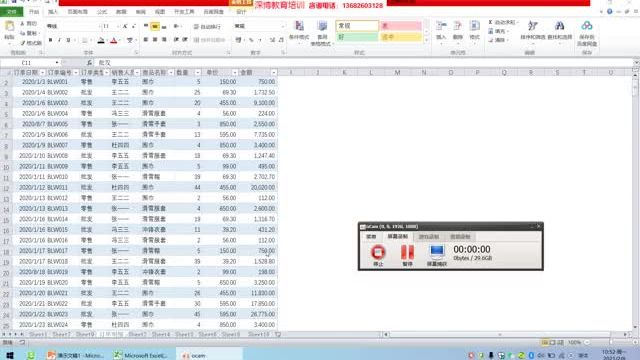Open the 插入 ribbon tab
The width and height of the screenshot is (640, 360).
tap(53, 12)
